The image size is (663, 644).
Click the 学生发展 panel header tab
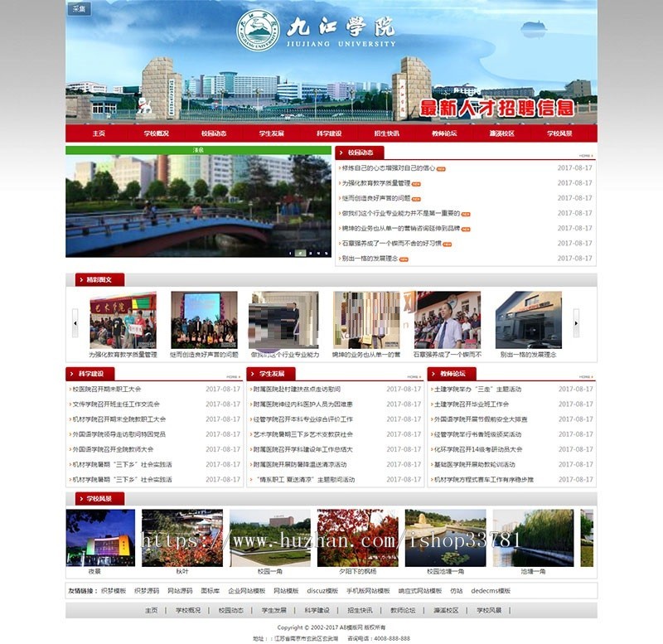tap(272, 374)
